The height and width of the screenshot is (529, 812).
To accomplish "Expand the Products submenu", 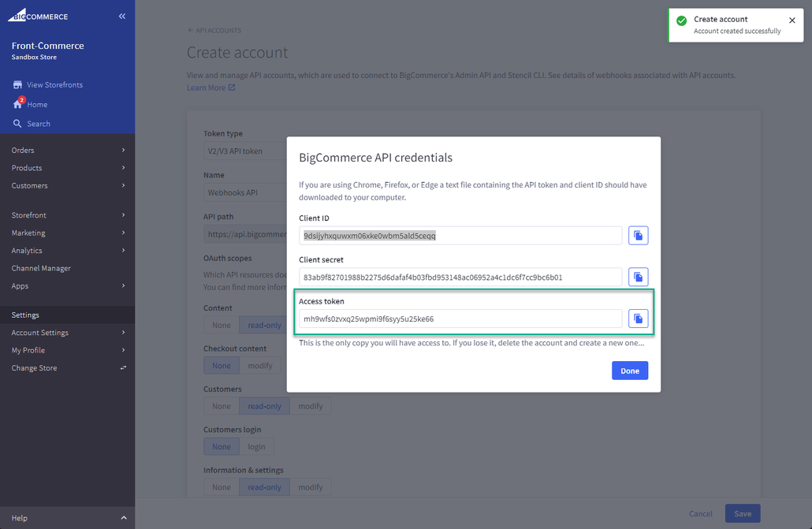I will pyautogui.click(x=67, y=168).
